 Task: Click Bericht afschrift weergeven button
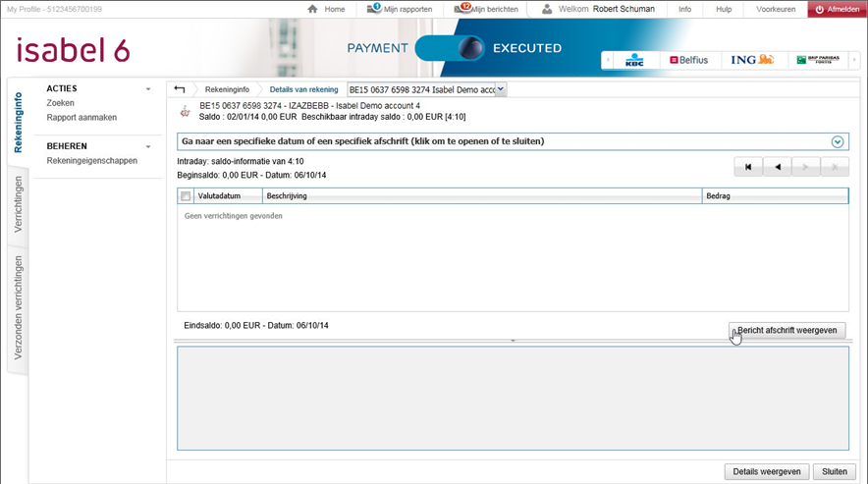pyautogui.click(x=787, y=331)
